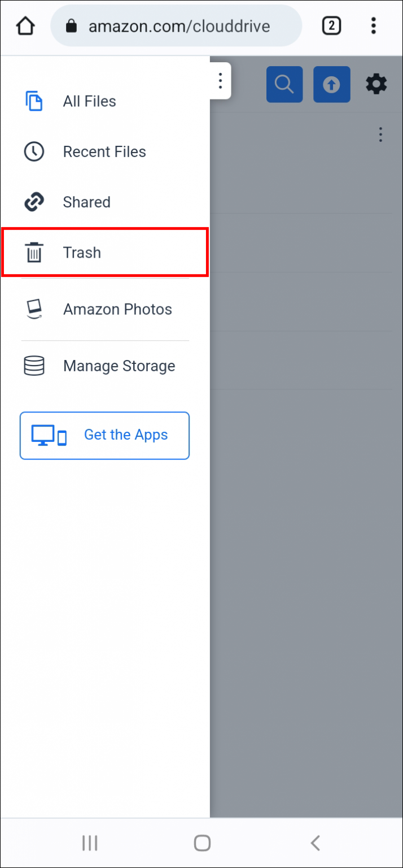Select the All Files menu entry
The width and height of the screenshot is (403, 868).
click(89, 101)
